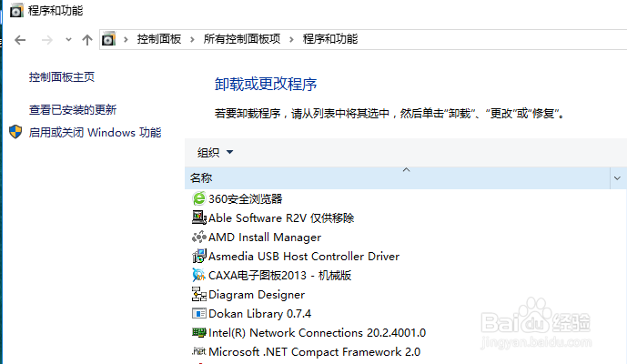
Task: Click the Microsoft .NET Compact Framework icon
Action: (198, 351)
